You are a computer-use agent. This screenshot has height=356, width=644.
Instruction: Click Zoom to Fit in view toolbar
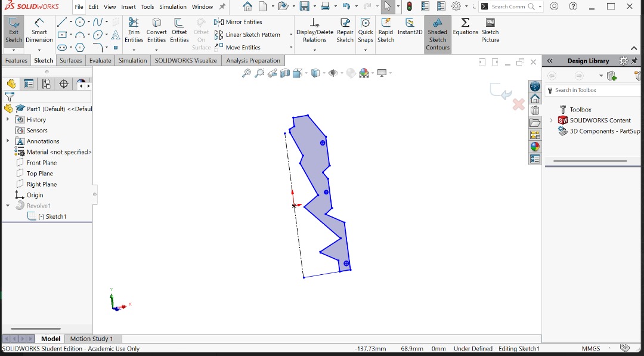click(x=246, y=73)
